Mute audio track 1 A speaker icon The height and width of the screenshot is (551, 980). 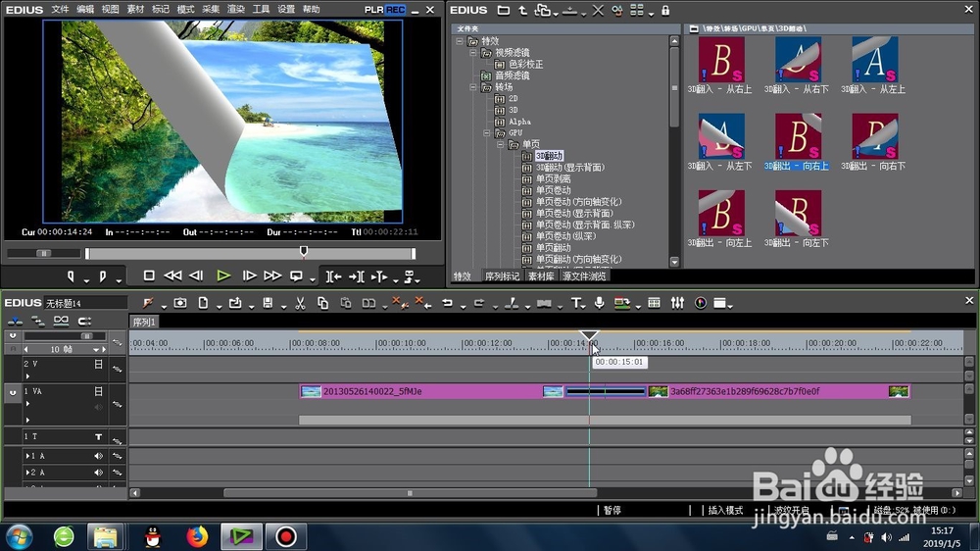point(98,456)
